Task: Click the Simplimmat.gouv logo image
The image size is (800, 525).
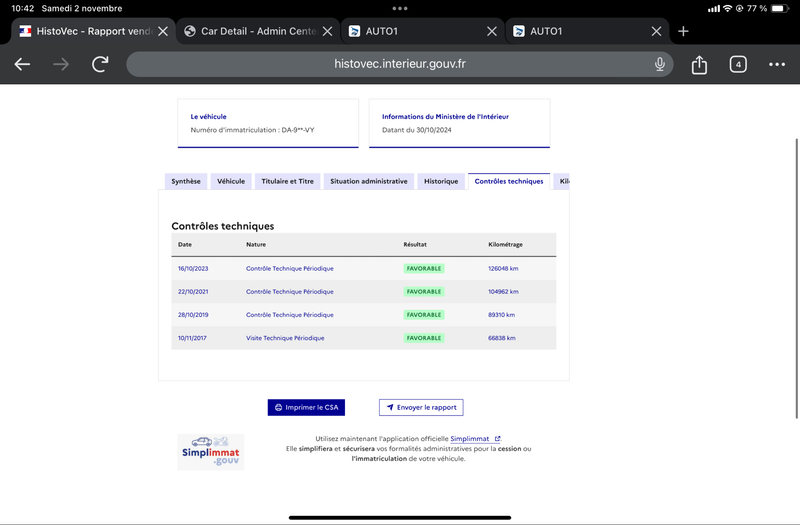Action: click(x=211, y=452)
